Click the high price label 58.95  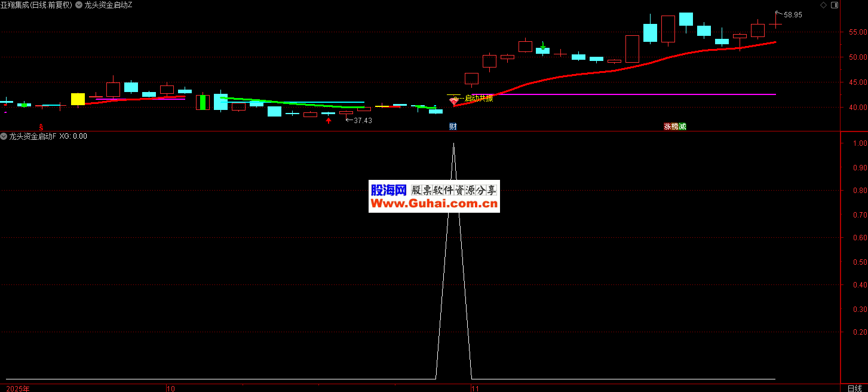click(793, 15)
